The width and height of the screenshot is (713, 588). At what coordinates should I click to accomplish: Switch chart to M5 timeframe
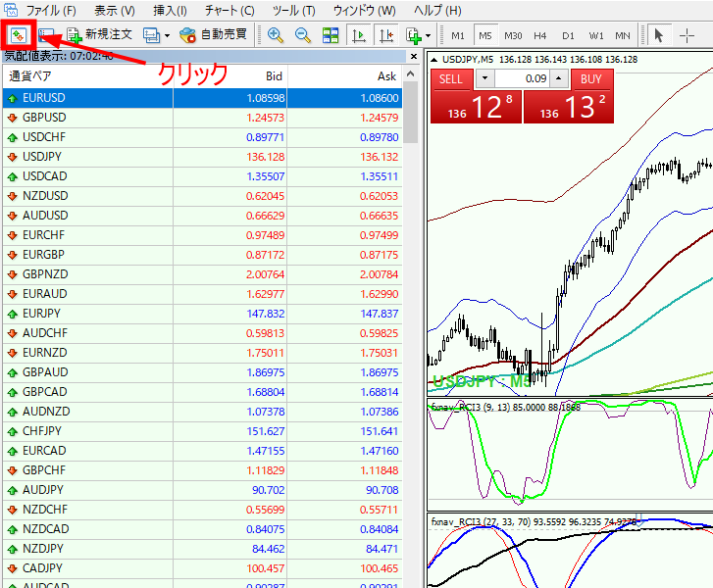pyautogui.click(x=485, y=35)
